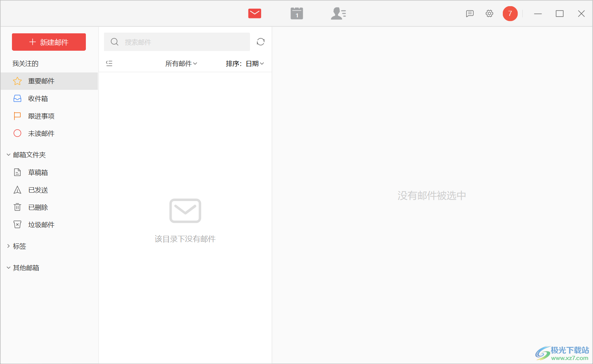
Task: Click the red account avatar 7
Action: [x=510, y=13]
